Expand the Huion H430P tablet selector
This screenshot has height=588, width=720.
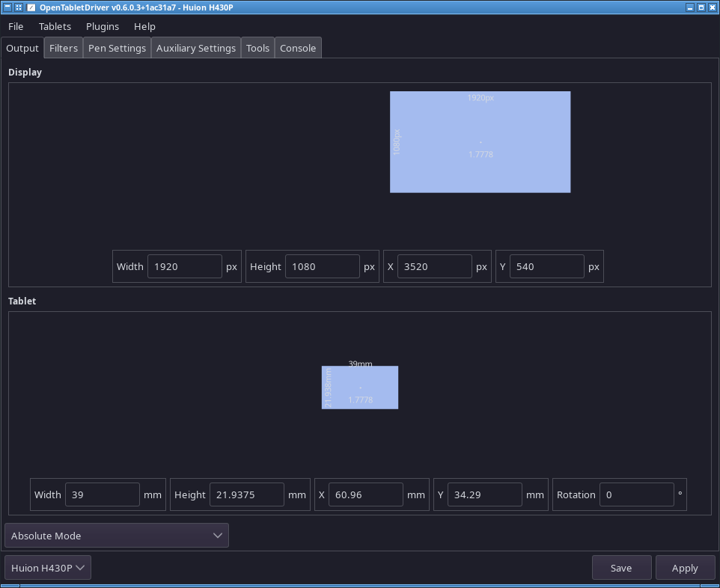[48, 568]
